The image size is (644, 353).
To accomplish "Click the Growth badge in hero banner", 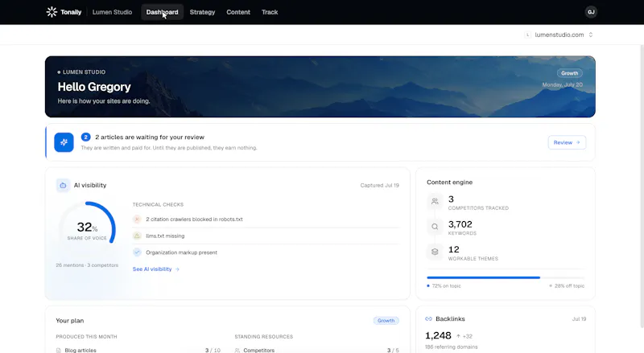I will point(570,73).
